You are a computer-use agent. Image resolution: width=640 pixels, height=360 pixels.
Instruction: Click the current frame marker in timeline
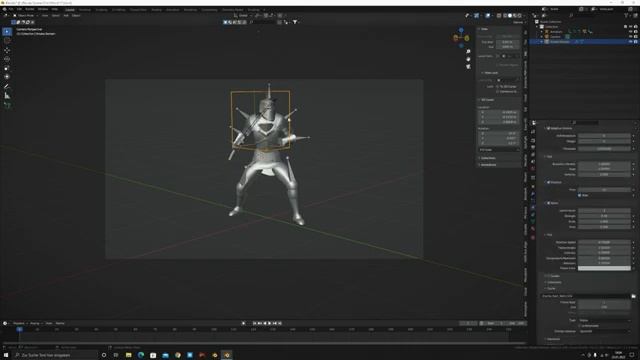(19, 329)
